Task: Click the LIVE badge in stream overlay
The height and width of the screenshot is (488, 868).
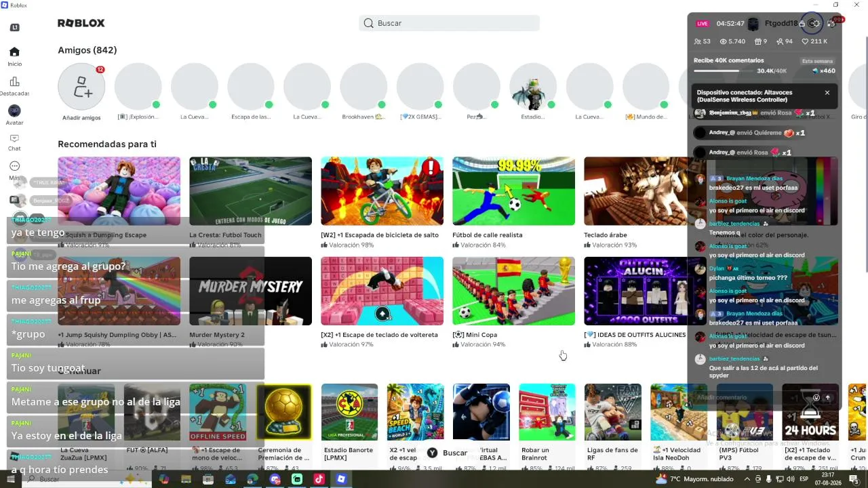Action: coord(703,24)
